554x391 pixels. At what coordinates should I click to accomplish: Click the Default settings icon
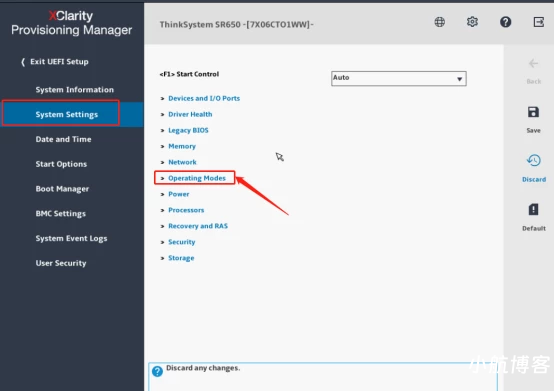point(534,209)
